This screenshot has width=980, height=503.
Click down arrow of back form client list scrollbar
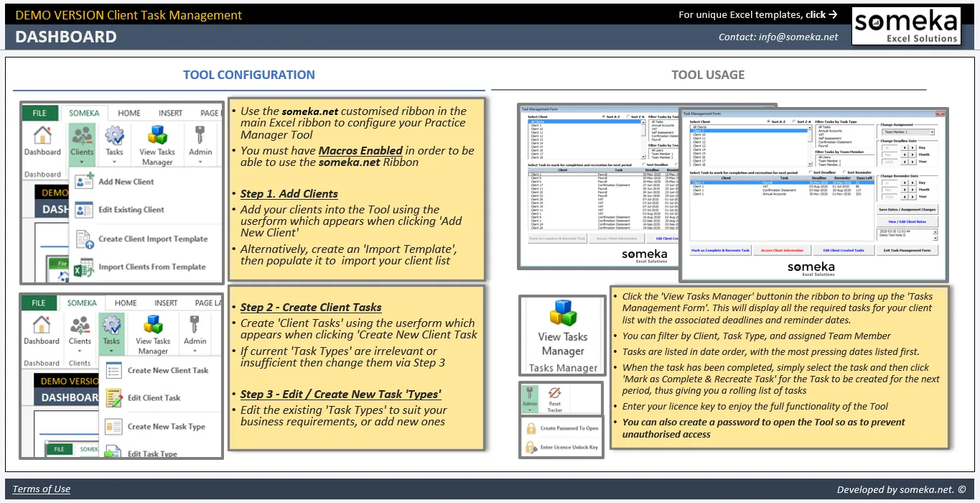pos(643,157)
